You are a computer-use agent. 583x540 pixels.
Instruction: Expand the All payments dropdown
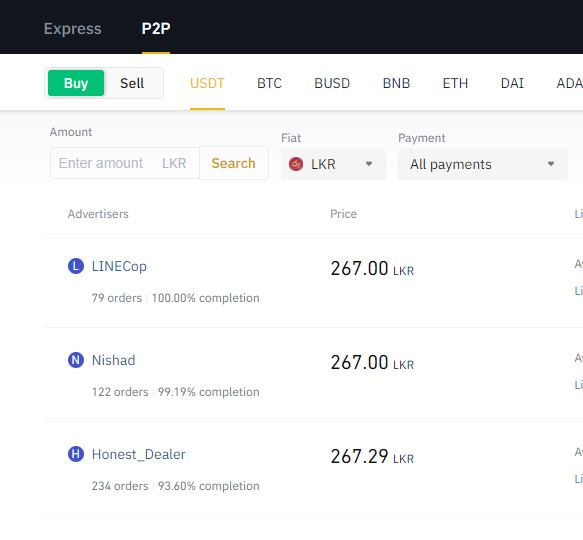point(483,164)
